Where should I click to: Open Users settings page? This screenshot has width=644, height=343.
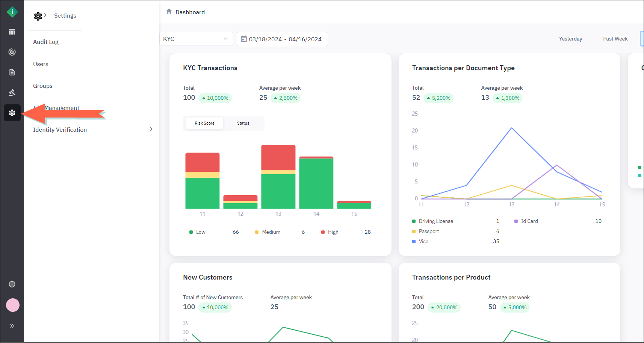coord(41,64)
